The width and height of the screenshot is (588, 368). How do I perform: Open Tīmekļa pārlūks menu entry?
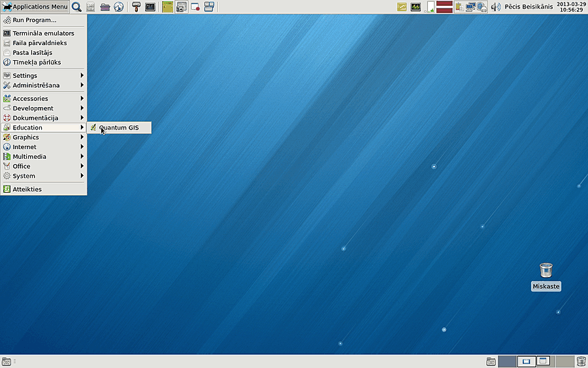click(x=44, y=62)
